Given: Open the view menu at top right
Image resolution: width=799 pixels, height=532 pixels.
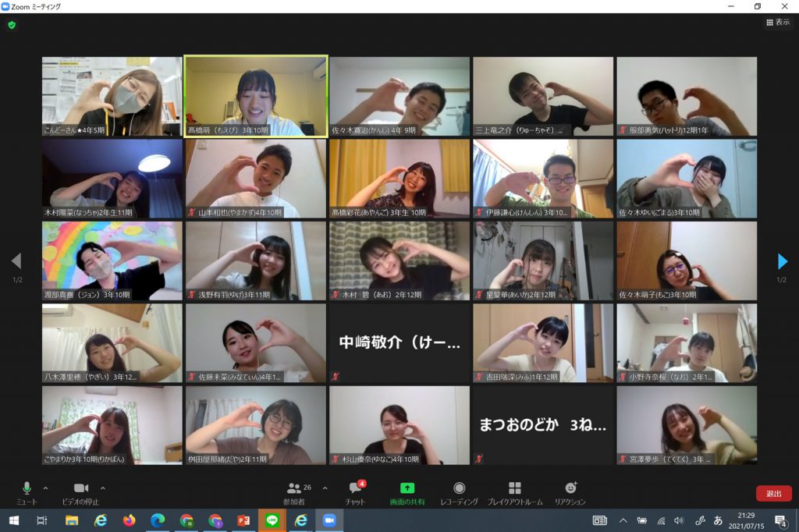Looking at the screenshot, I should coord(778,23).
